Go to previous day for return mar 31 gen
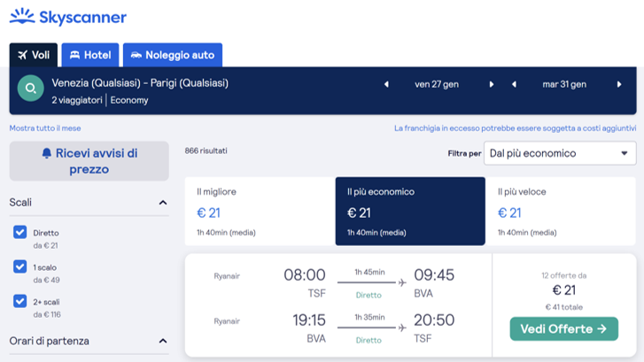Screen dimensions: 644x362 (514, 85)
